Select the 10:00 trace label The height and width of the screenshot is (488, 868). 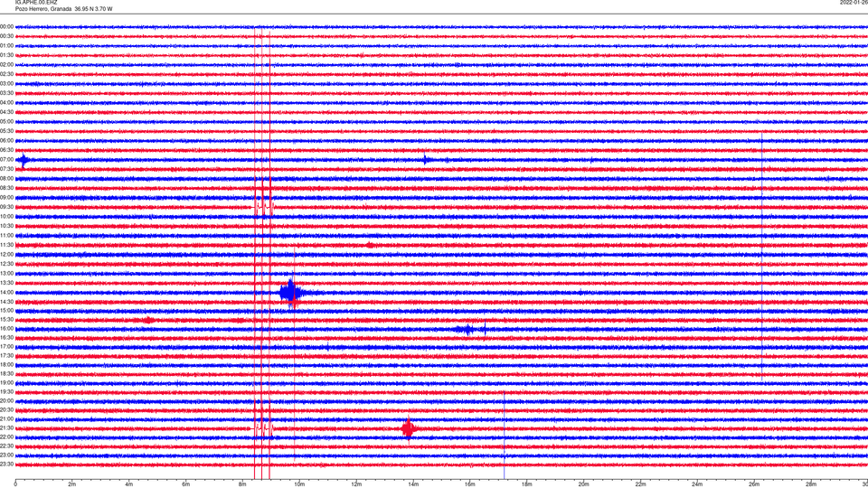coord(7,216)
